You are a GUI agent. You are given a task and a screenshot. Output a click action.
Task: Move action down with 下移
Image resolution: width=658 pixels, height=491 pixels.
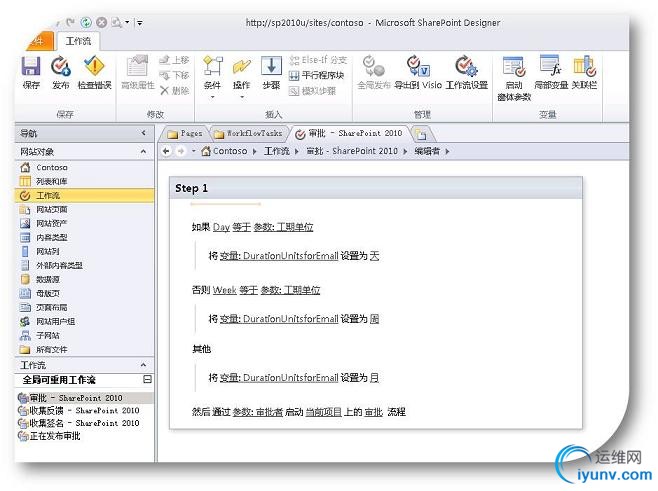pos(174,75)
